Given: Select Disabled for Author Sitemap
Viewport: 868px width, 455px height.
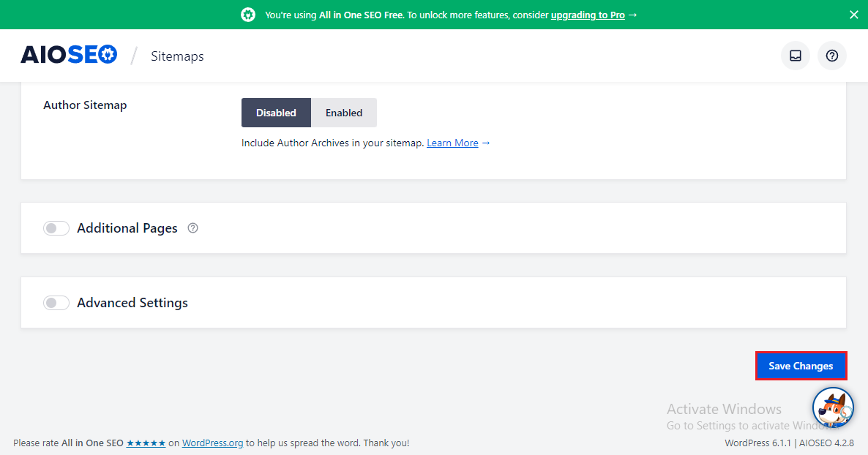Looking at the screenshot, I should 276,113.
